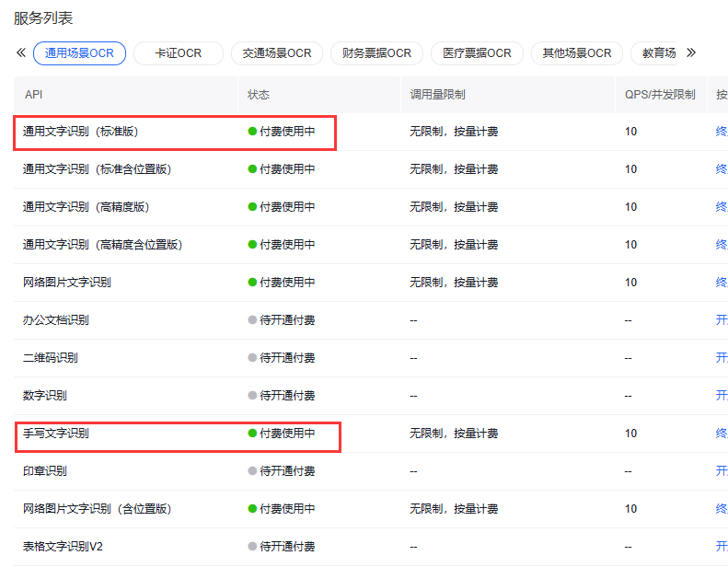Click the action link for 办公文档识别 row
The width and height of the screenshot is (728, 567).
(722, 320)
